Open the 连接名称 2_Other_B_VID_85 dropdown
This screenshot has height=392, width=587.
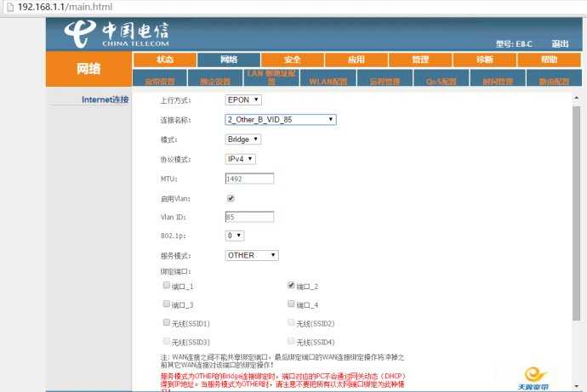(281, 120)
